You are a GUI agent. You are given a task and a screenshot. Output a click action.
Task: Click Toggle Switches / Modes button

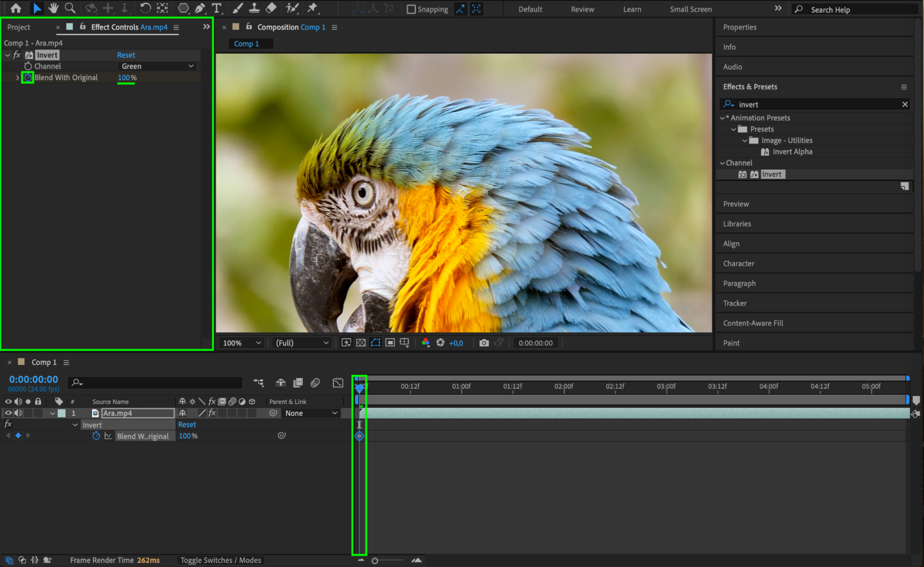tap(220, 560)
